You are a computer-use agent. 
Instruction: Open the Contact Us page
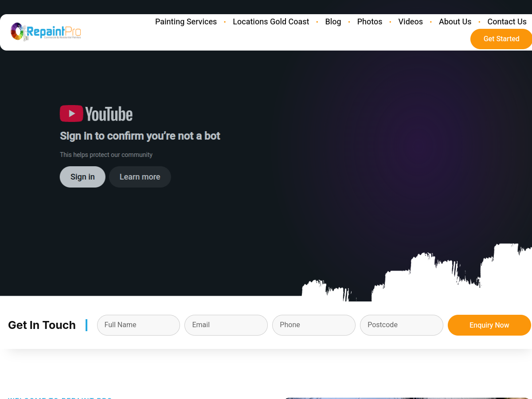(507, 22)
